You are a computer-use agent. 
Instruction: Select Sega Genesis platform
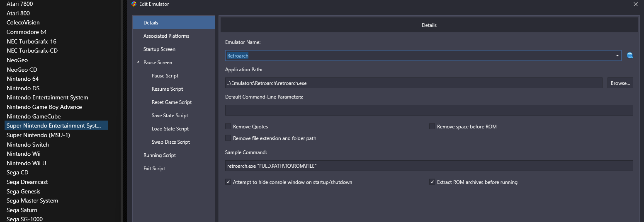click(x=24, y=191)
